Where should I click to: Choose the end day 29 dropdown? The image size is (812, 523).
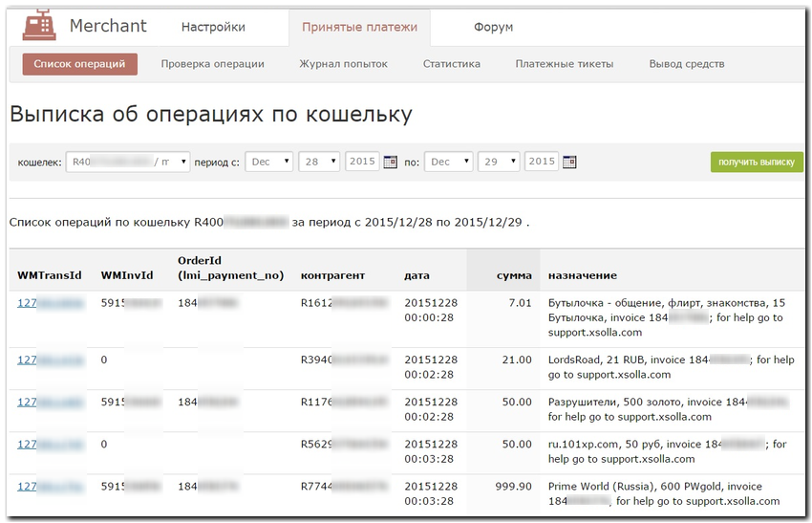click(499, 163)
